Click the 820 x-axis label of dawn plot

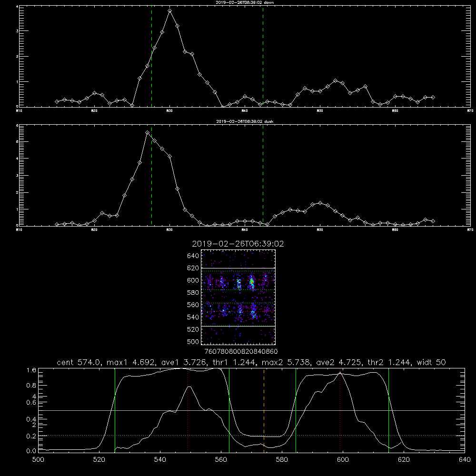[94, 111]
